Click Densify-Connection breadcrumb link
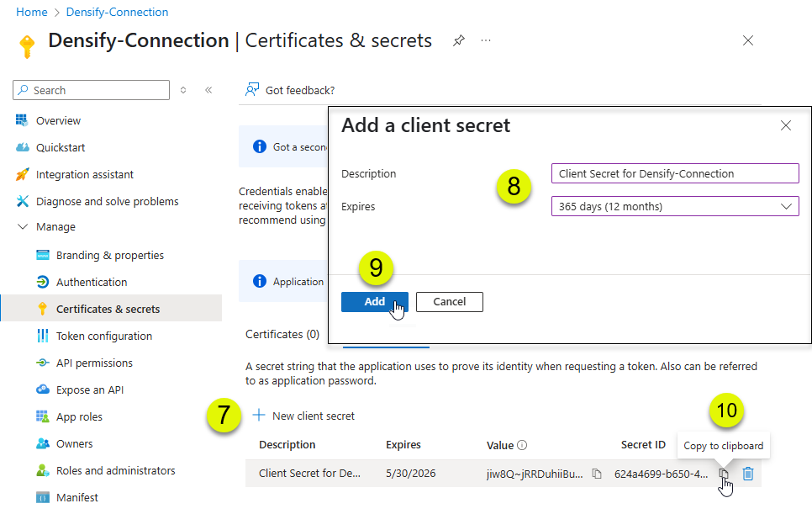812x514 pixels. point(117,12)
